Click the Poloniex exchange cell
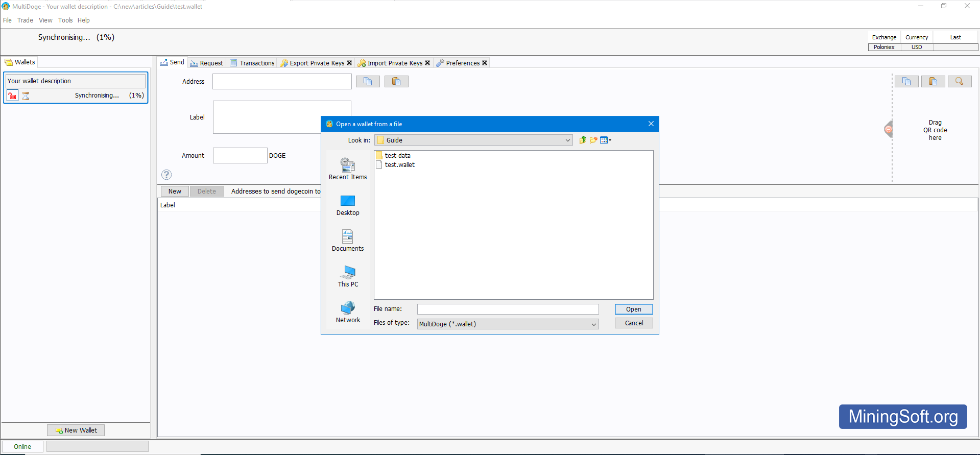 coord(884,47)
